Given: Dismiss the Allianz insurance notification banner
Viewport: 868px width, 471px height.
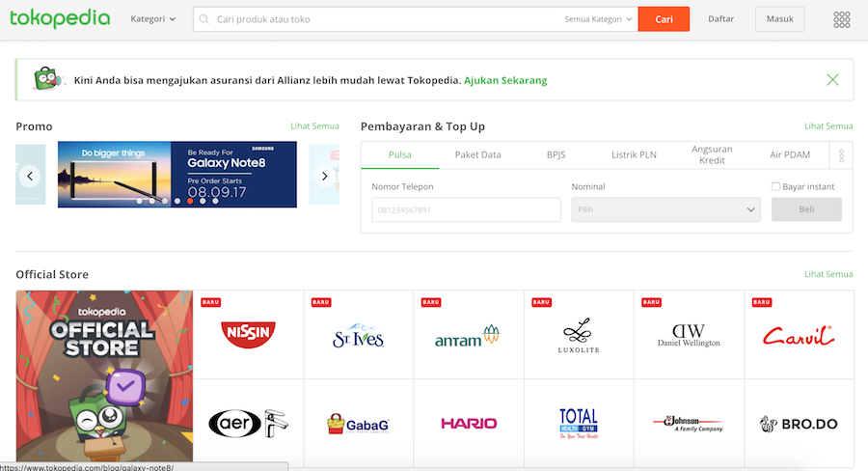Looking at the screenshot, I should point(832,80).
